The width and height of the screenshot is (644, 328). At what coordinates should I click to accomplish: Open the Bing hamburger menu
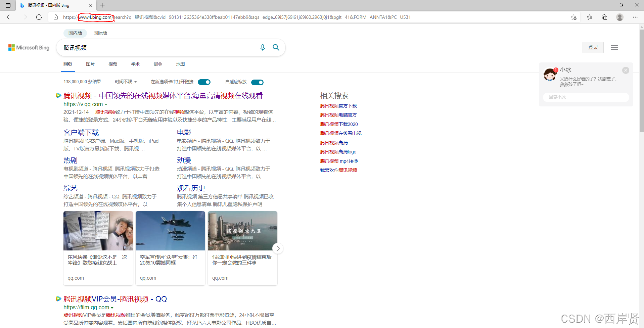coord(614,48)
